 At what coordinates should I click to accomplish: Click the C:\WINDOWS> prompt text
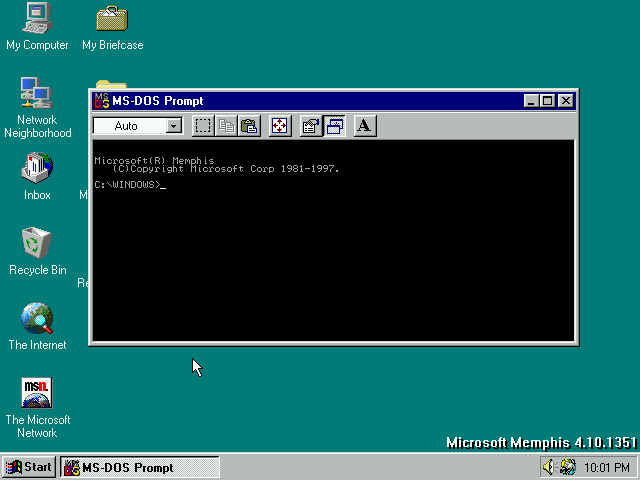coord(127,185)
